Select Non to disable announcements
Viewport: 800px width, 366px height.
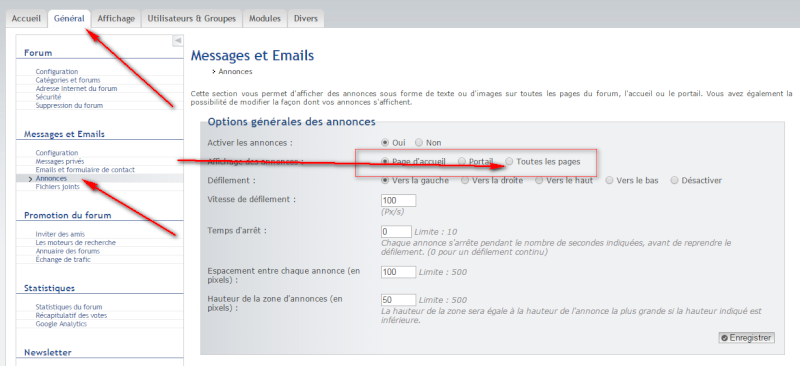[419, 142]
